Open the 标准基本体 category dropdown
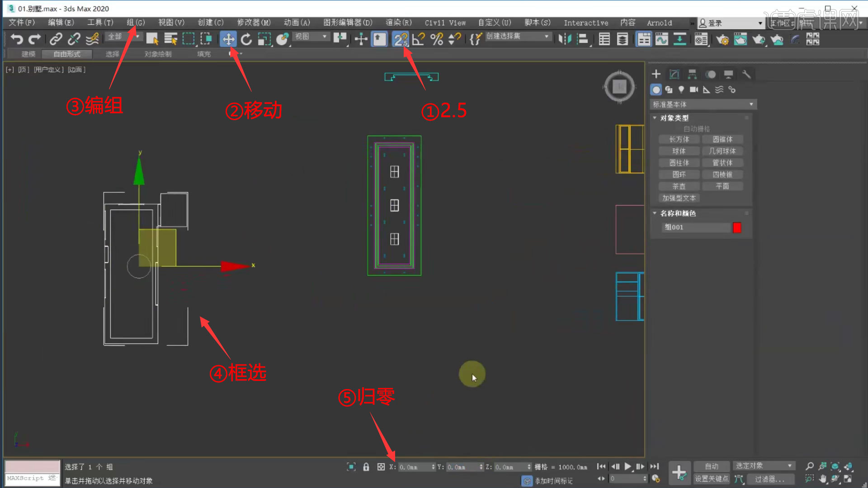 (x=703, y=104)
